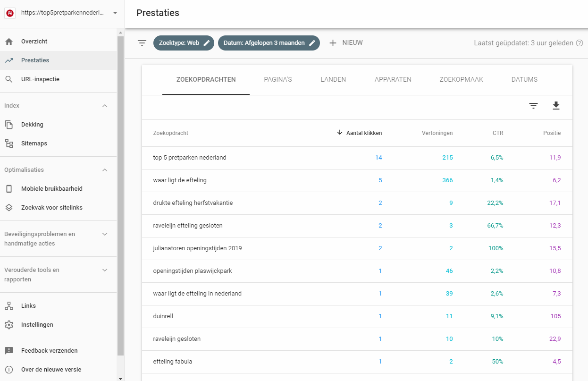
Task: Click the info icon for Over de nieuwe versie
Action: 9,370
